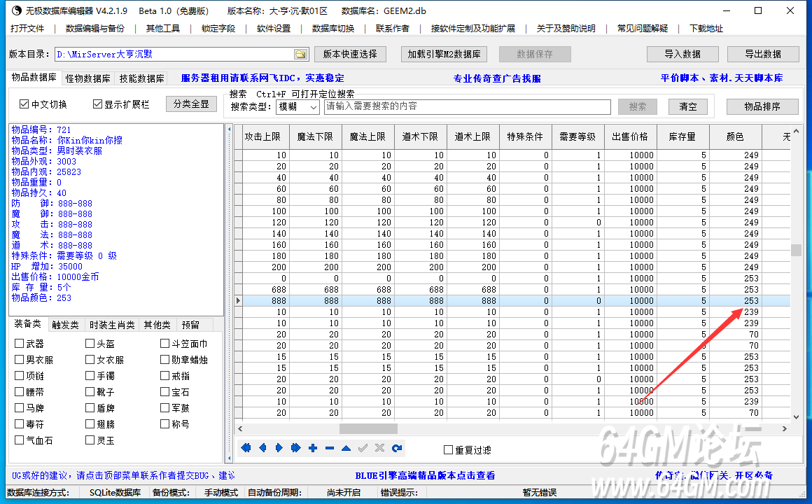Edit record triangle icon

click(x=346, y=448)
